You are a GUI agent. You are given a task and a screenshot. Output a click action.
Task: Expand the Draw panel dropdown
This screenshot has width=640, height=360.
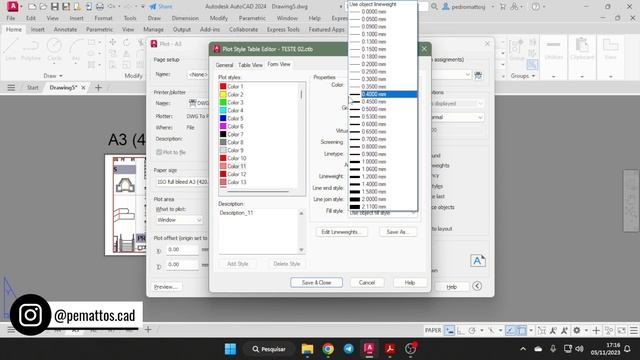[x=53, y=76]
